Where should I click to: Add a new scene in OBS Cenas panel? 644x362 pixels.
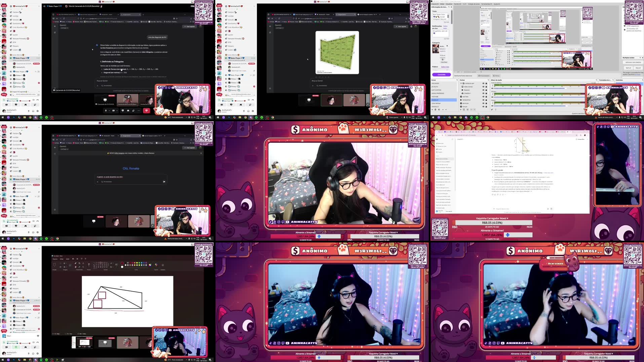432,109
